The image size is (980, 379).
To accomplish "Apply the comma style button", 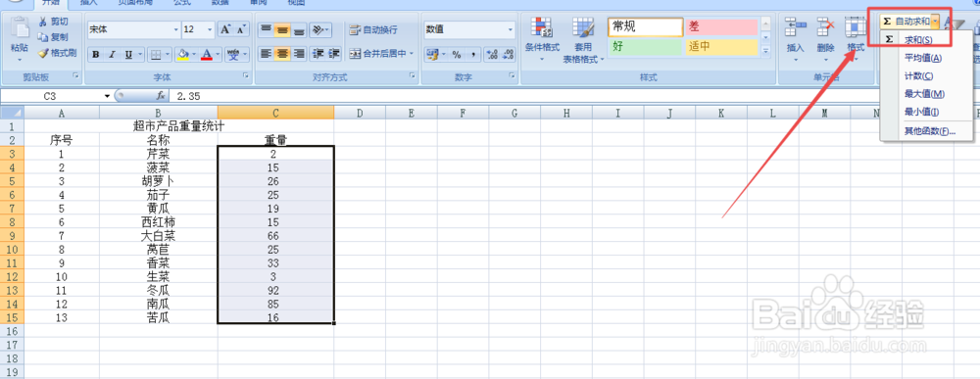I will (x=472, y=55).
